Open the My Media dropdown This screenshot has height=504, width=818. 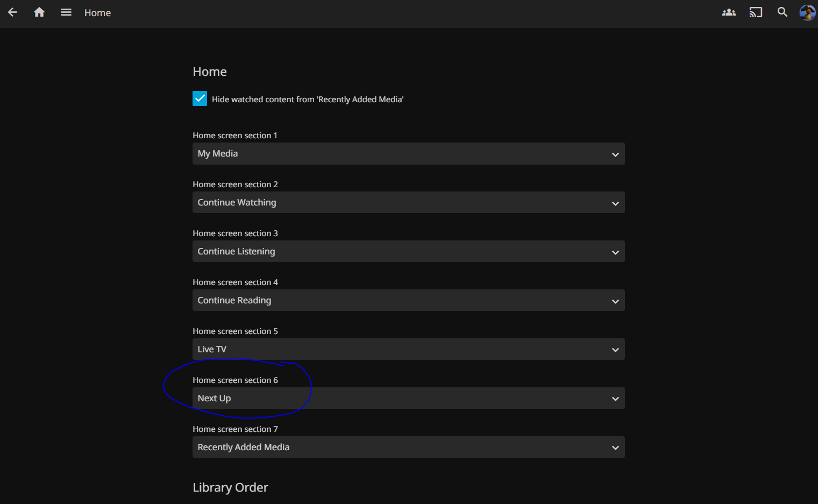(408, 154)
